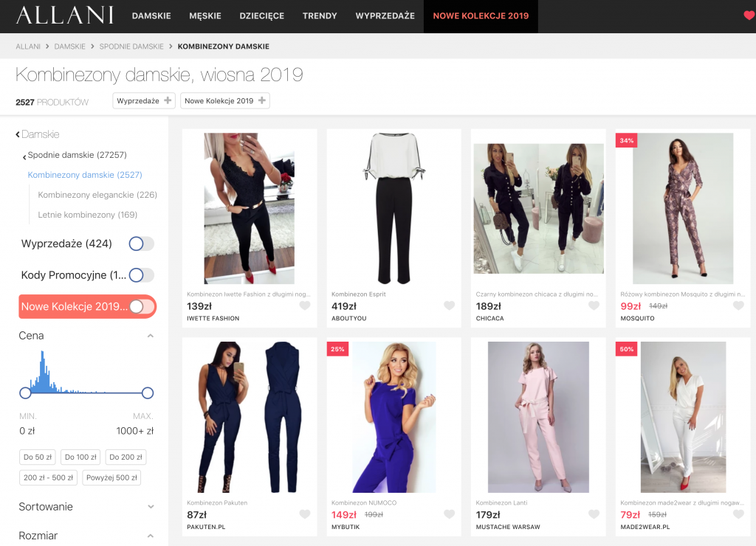Select Kombinezony eleganckie (226) subcategory
This screenshot has height=546, width=756.
tap(97, 195)
